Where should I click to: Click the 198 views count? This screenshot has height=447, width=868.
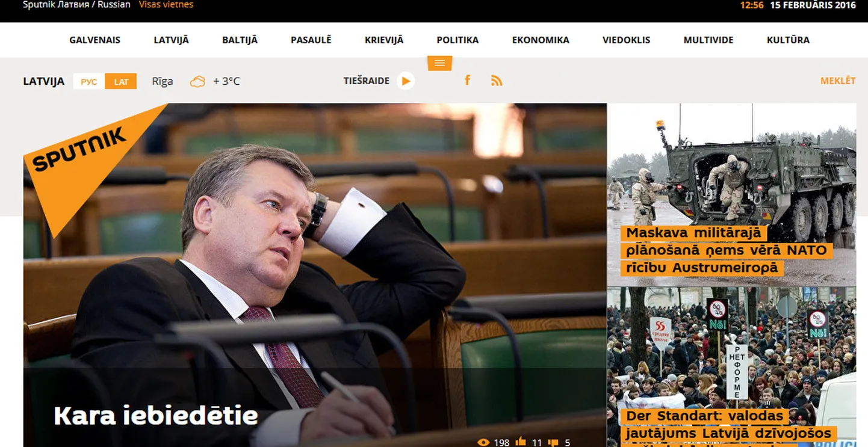[x=501, y=443]
